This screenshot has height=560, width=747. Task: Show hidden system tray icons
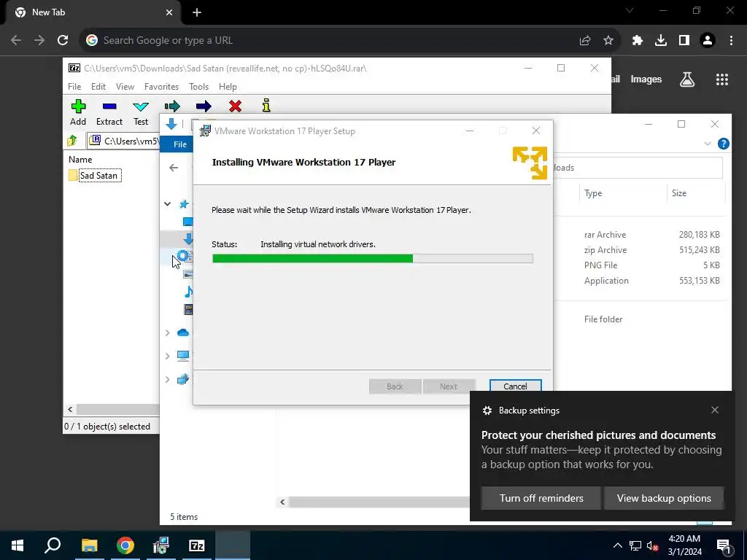(617, 545)
